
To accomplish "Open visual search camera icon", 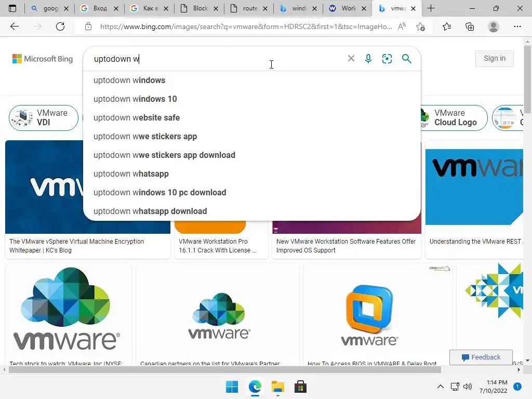I will [387, 59].
